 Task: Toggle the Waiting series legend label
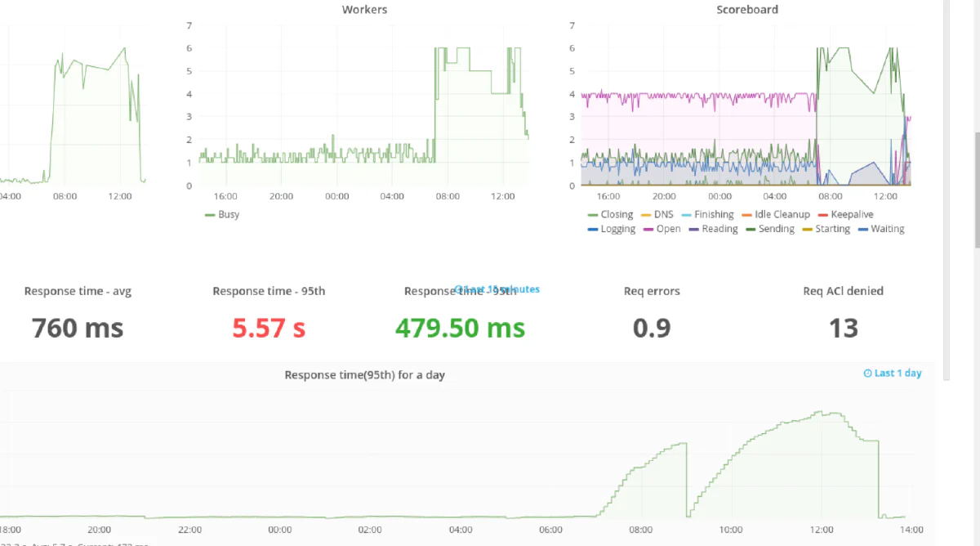(x=887, y=229)
